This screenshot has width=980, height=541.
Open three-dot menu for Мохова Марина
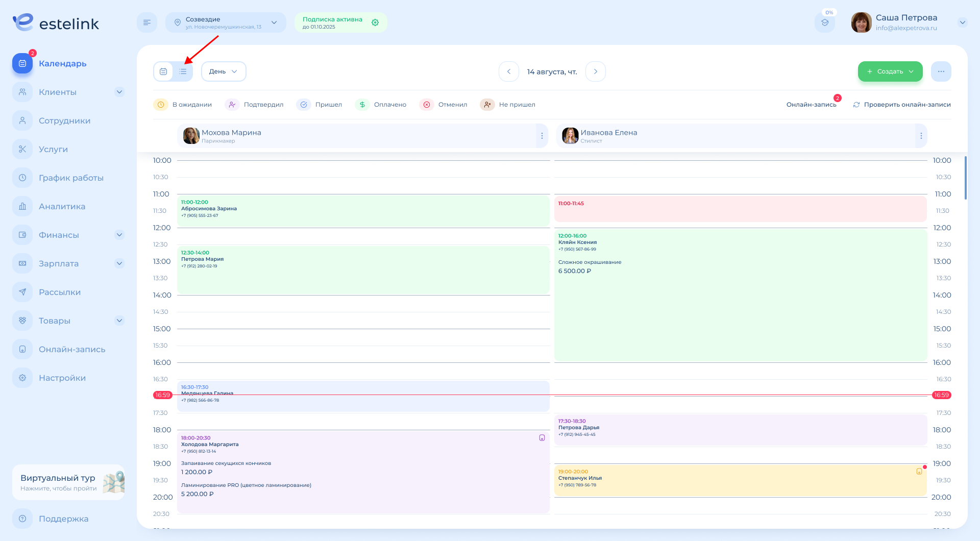(x=542, y=136)
